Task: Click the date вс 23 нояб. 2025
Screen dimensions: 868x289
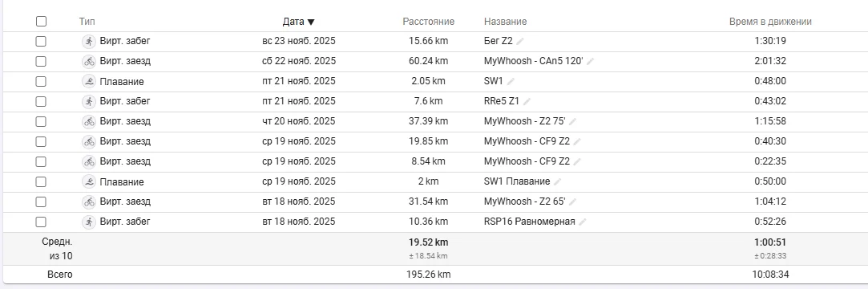Action: [x=299, y=41]
